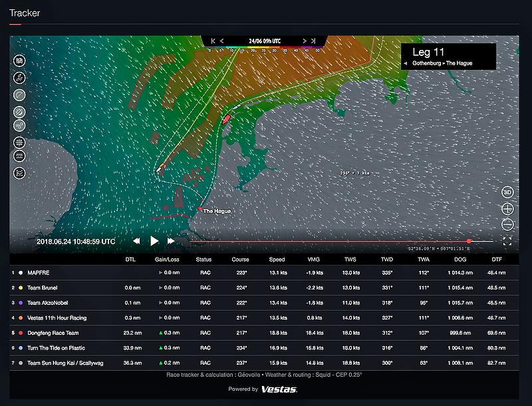Click the Tracker heading
Screen dimensions: 532x406
(25, 13)
